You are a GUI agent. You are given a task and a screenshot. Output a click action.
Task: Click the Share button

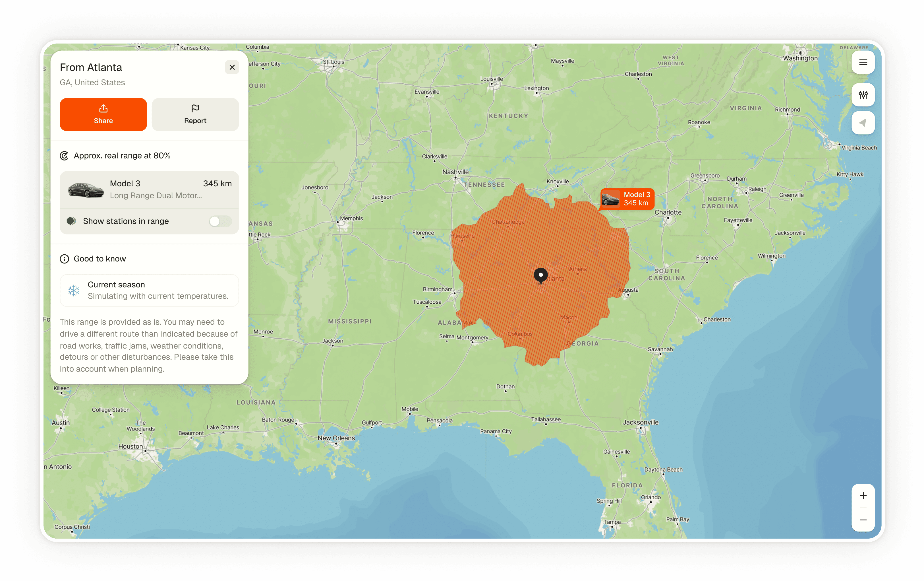(x=103, y=114)
